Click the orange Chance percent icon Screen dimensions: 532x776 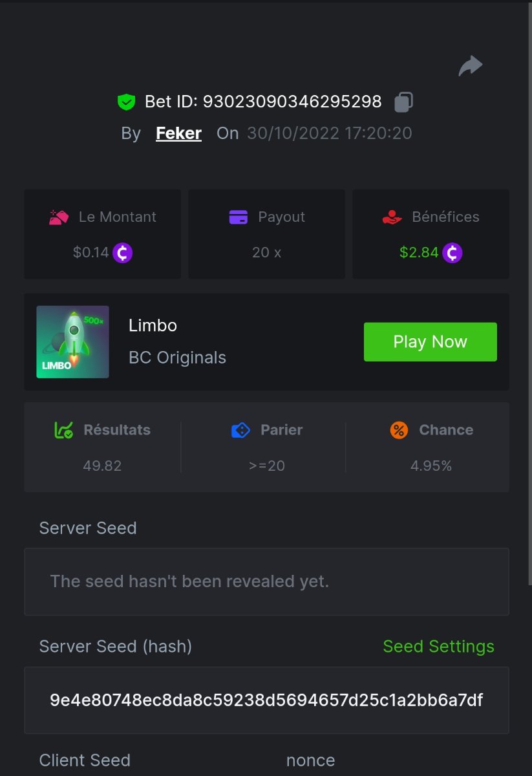point(399,430)
